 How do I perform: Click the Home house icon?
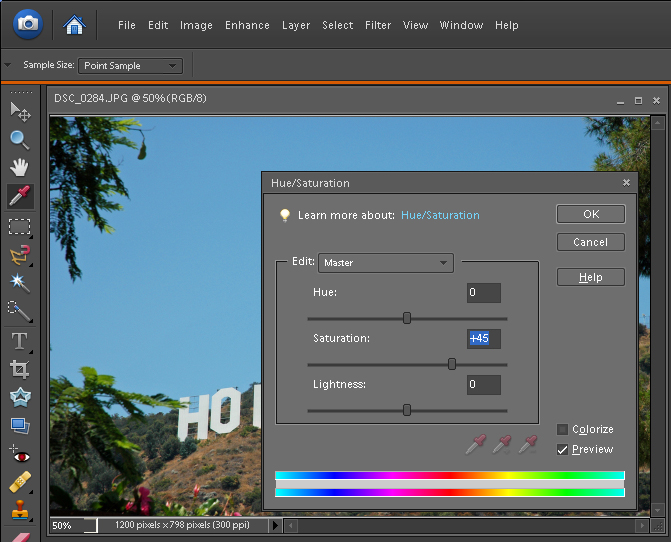coord(74,24)
